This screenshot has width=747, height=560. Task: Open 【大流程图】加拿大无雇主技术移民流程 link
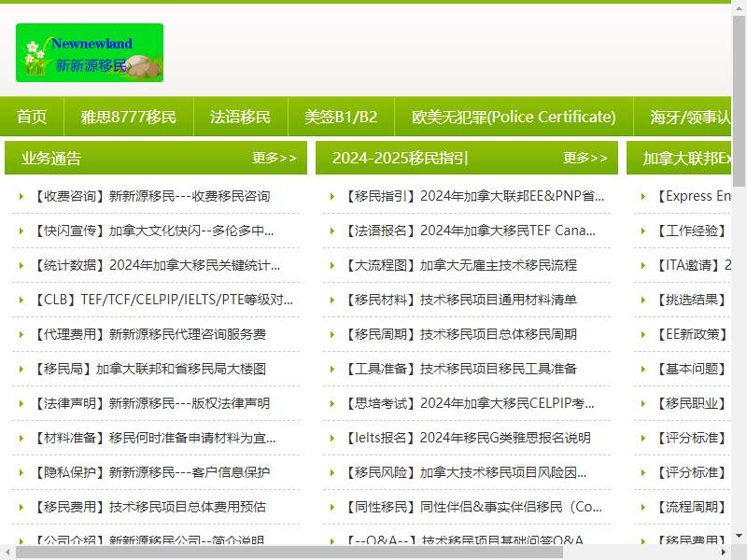pyautogui.click(x=461, y=265)
